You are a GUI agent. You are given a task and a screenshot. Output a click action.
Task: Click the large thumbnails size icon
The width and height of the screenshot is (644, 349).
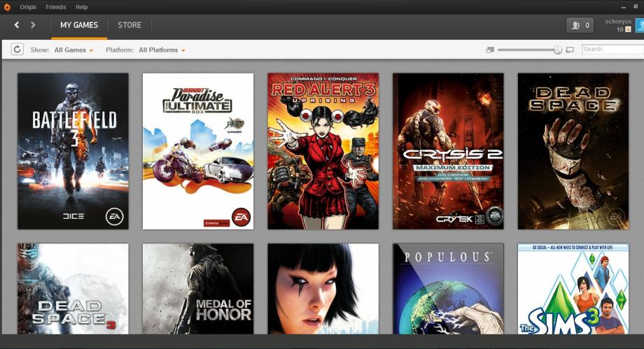(x=570, y=50)
